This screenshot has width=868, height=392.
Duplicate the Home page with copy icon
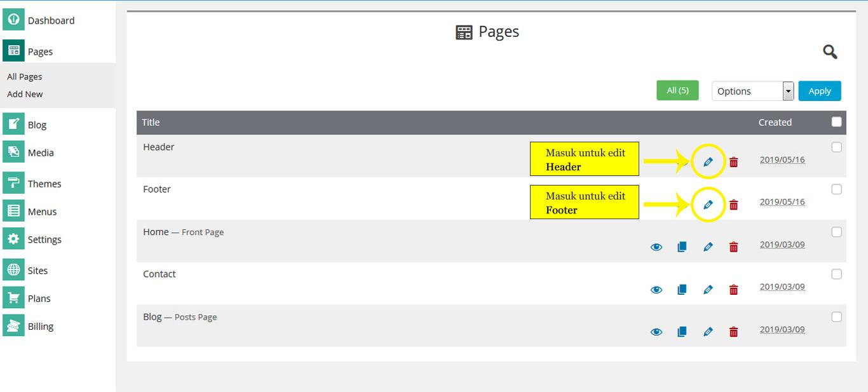[x=682, y=247]
